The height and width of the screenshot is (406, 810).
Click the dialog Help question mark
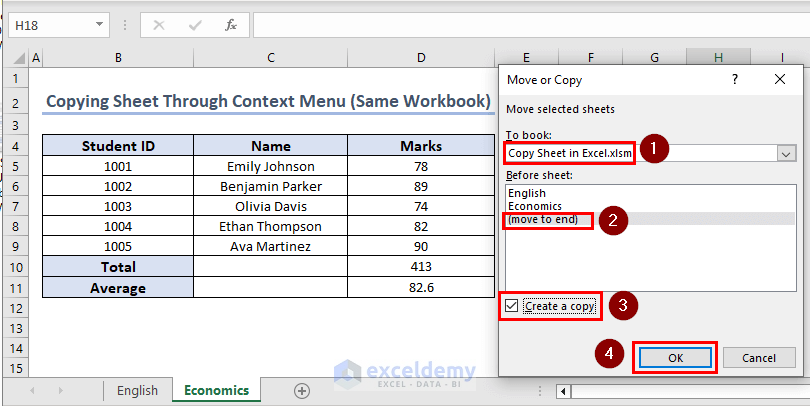tap(735, 80)
